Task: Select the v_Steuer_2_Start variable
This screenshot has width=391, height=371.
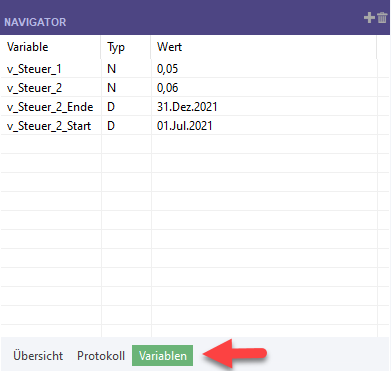Action: pyautogui.click(x=49, y=126)
